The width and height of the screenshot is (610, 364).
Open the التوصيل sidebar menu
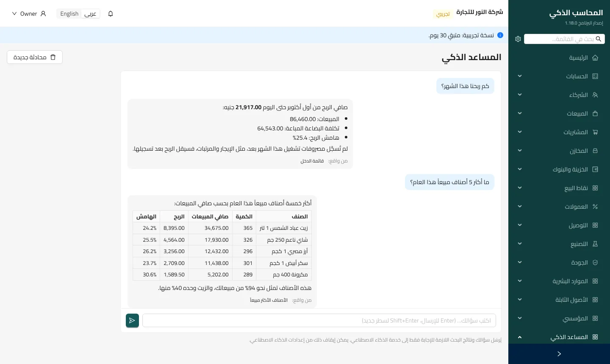tap(559, 225)
